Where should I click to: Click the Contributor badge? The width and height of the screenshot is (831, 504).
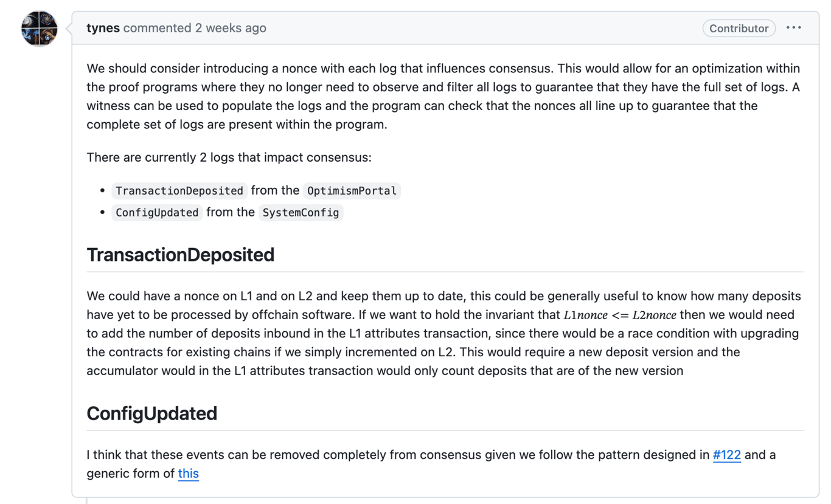[x=739, y=28]
